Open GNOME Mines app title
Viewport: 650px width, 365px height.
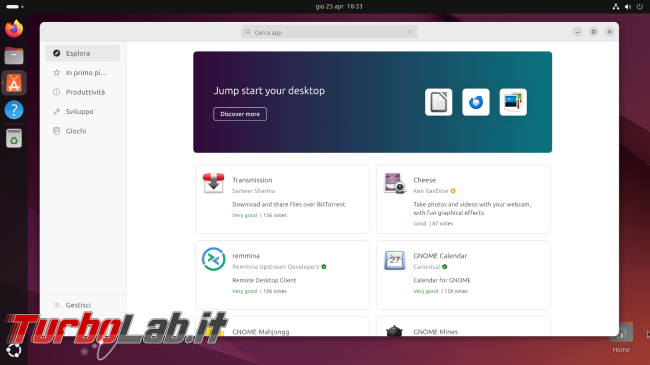coord(436,332)
